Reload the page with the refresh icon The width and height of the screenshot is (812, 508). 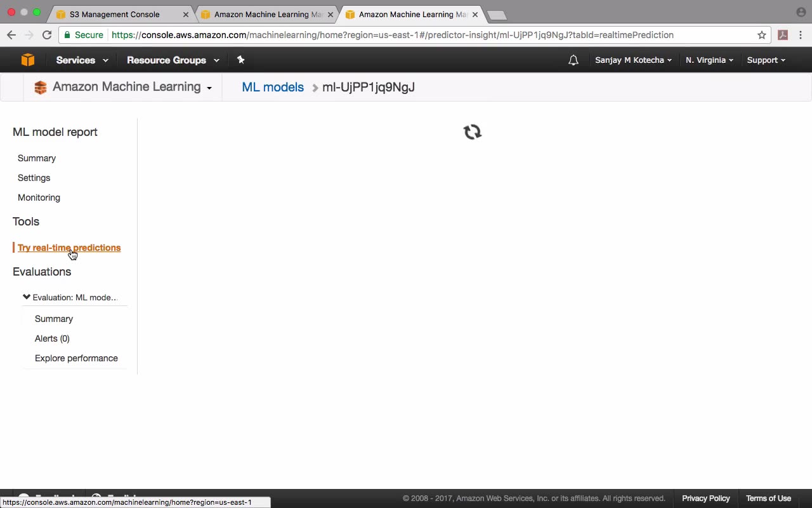click(47, 35)
